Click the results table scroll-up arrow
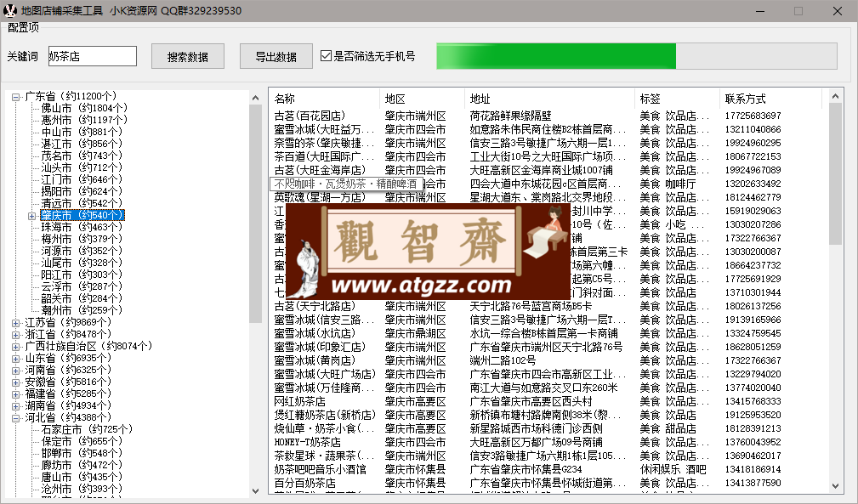Image resolution: width=858 pixels, height=504 pixels. tap(835, 96)
